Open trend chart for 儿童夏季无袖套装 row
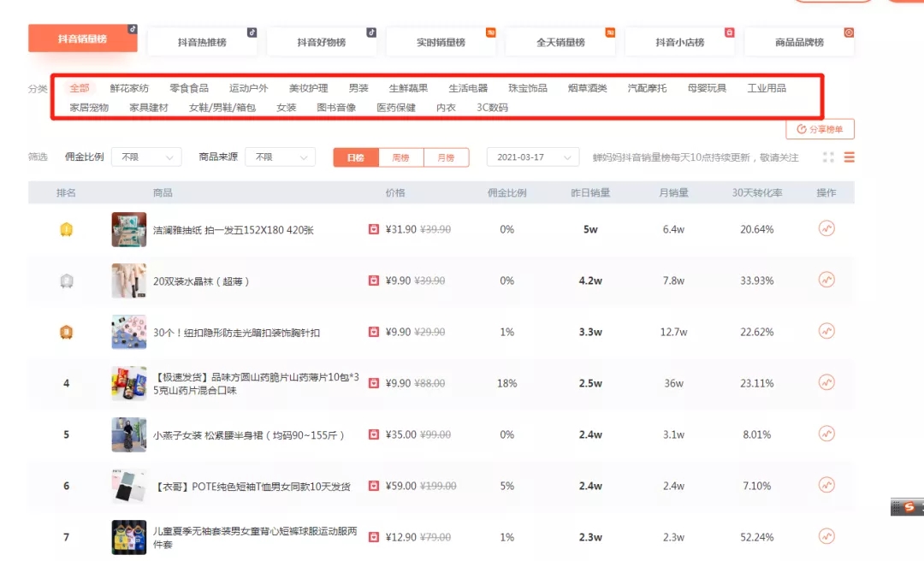924x561 pixels. pos(826,536)
